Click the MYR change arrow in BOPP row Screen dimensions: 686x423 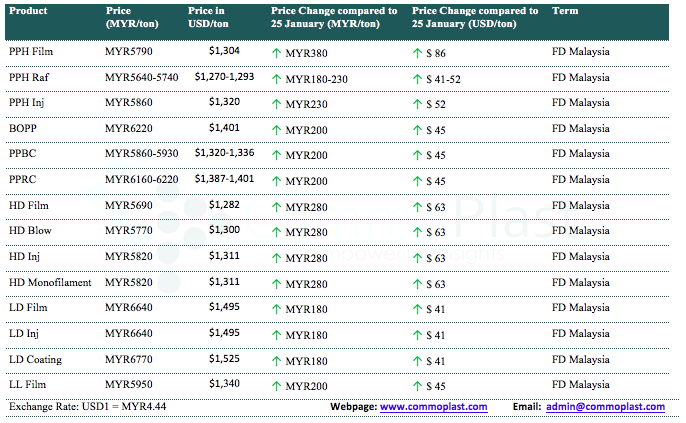pos(276,129)
